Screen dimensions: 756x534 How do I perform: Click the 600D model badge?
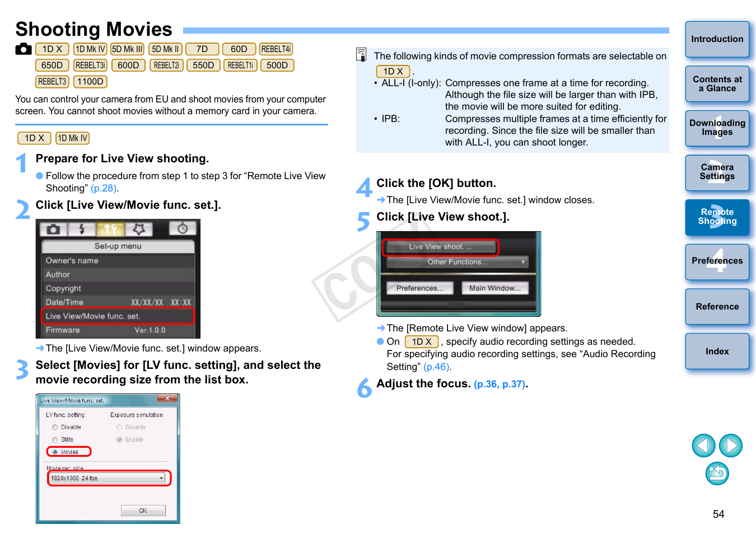(128, 65)
